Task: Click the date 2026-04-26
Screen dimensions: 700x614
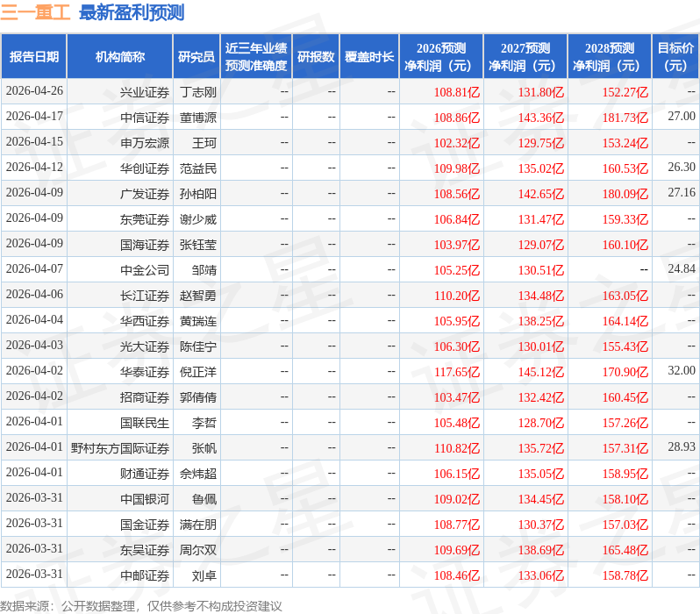Action: tap(34, 90)
